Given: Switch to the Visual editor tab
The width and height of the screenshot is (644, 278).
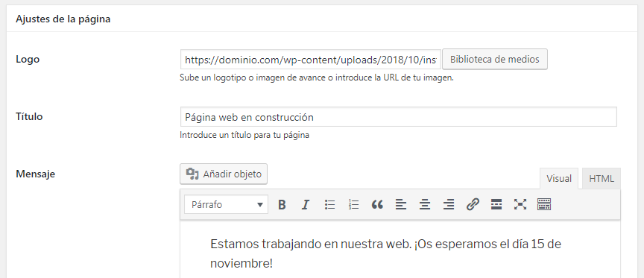Looking at the screenshot, I should click(559, 179).
